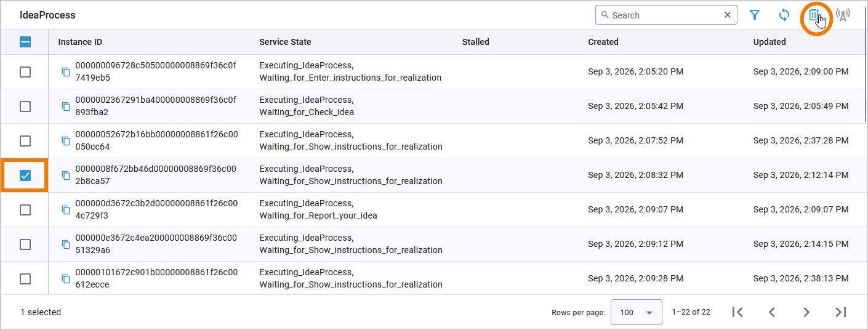The image size is (868, 330).
Task: Select the '1–22 of 22' page counter
Action: 691,312
